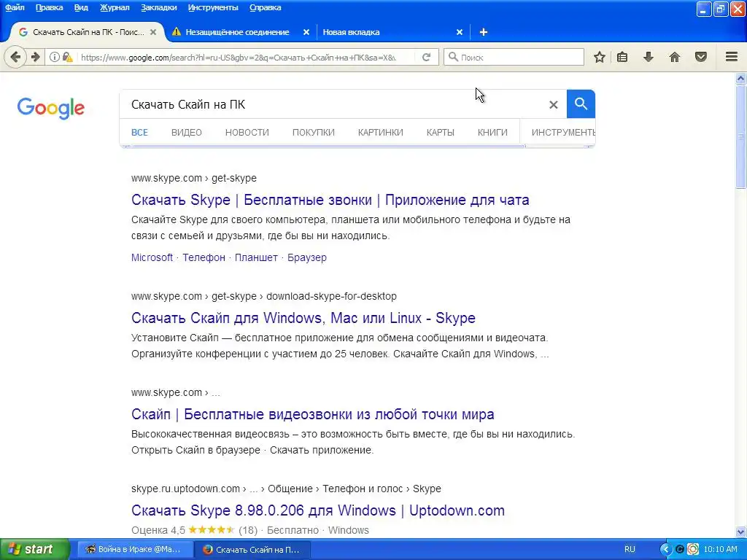
Task: Select the КАРТЫ search filter
Action: tap(440, 133)
